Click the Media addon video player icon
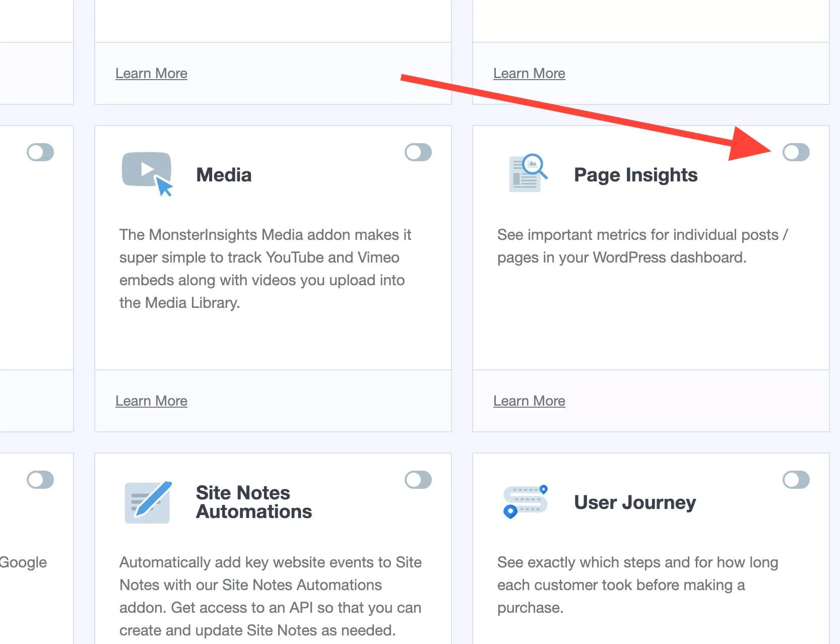The width and height of the screenshot is (840, 644). click(147, 173)
